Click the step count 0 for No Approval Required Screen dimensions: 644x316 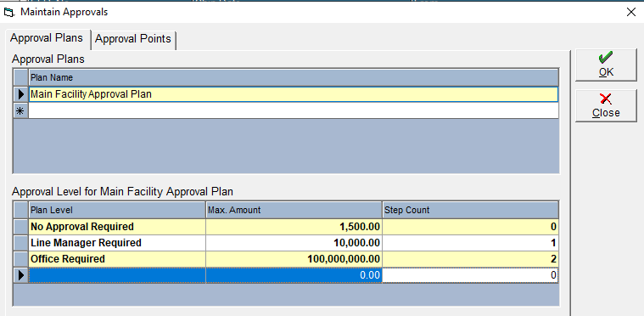470,227
